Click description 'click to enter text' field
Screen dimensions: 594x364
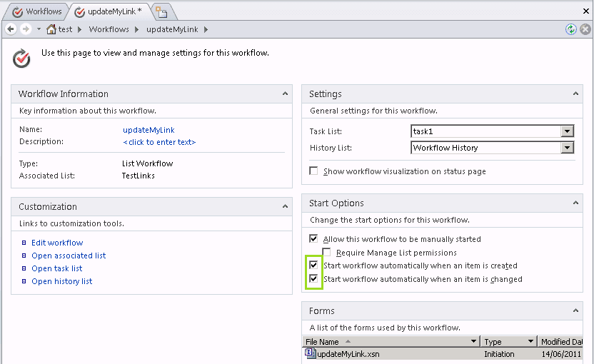pos(159,142)
